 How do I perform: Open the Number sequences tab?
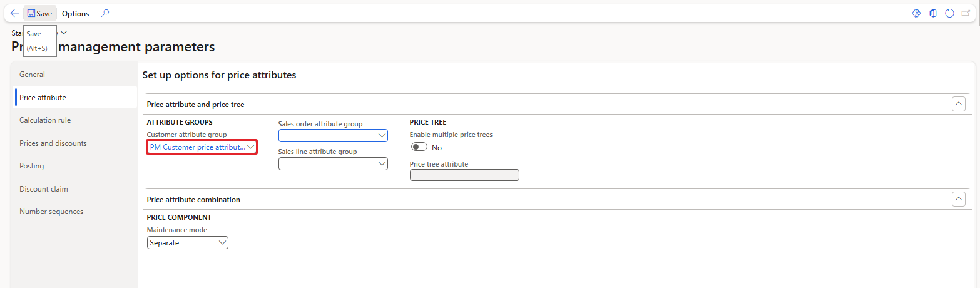coord(74,212)
